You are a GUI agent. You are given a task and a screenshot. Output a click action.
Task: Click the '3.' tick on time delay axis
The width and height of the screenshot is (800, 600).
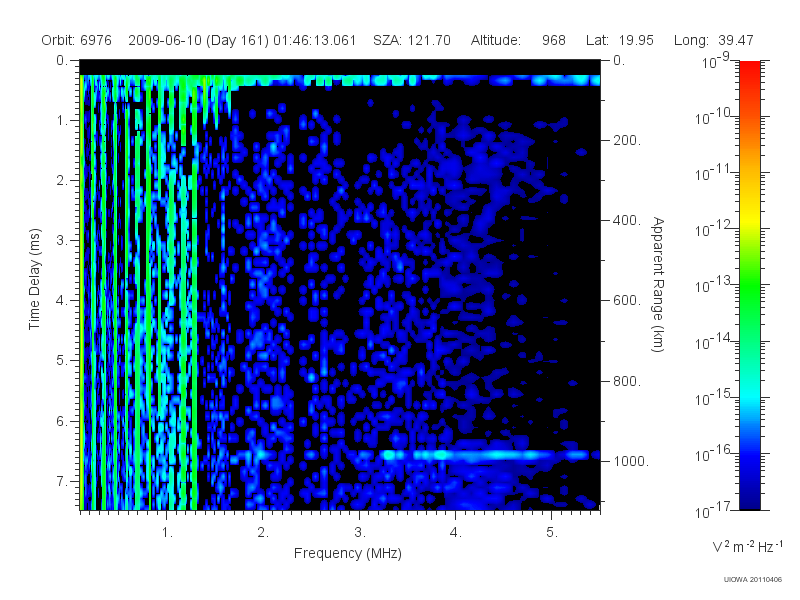[62, 240]
